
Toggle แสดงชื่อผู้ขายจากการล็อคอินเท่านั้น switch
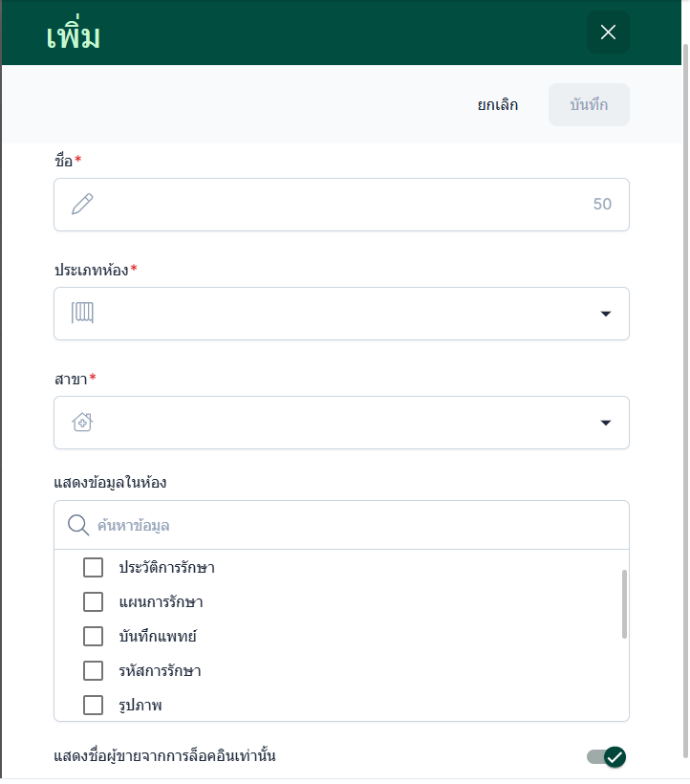pyautogui.click(x=607, y=757)
